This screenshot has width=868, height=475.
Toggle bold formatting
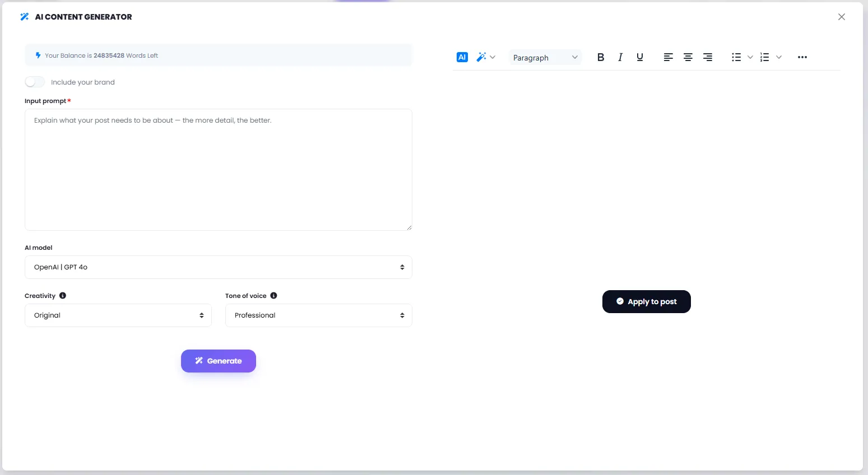point(601,57)
